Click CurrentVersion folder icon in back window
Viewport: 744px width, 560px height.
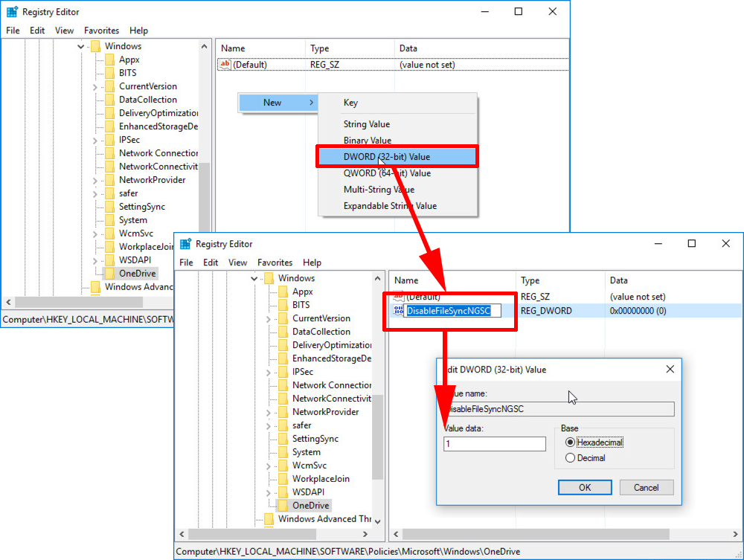point(109,86)
